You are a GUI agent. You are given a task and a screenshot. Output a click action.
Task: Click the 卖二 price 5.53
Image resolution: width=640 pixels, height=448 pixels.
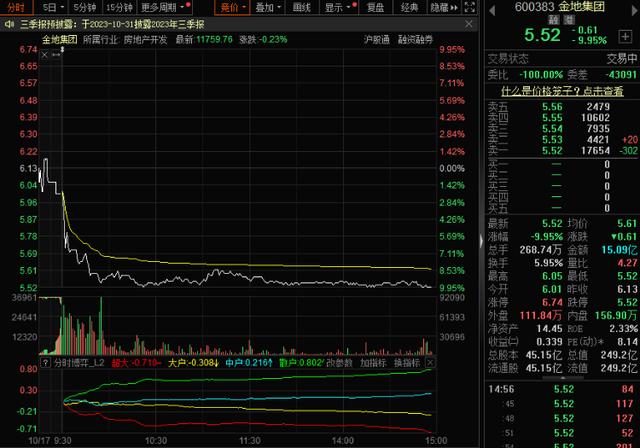pyautogui.click(x=552, y=140)
